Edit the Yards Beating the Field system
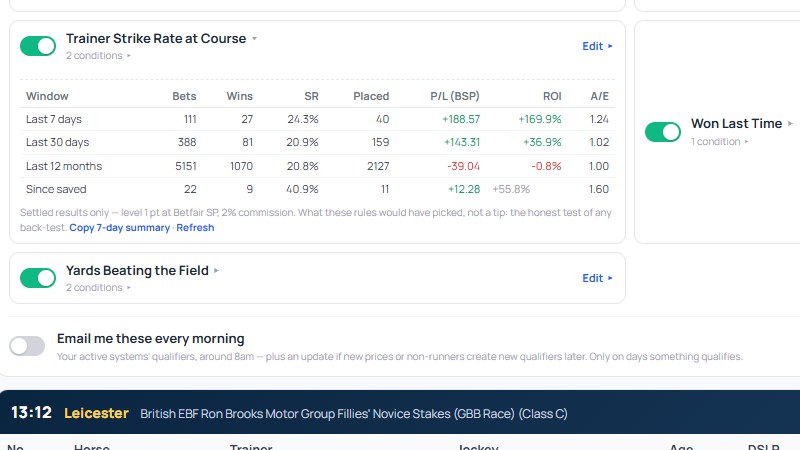 click(x=597, y=279)
